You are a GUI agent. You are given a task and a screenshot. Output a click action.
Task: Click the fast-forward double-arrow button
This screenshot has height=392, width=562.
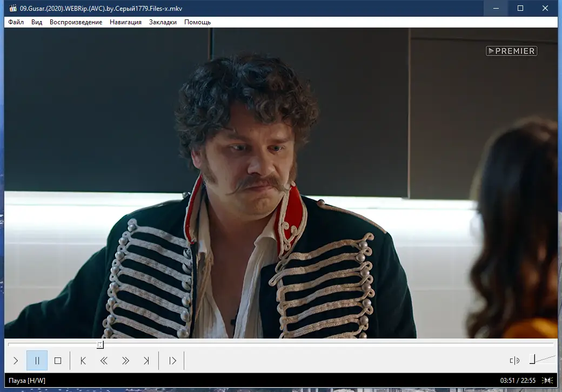(125, 361)
